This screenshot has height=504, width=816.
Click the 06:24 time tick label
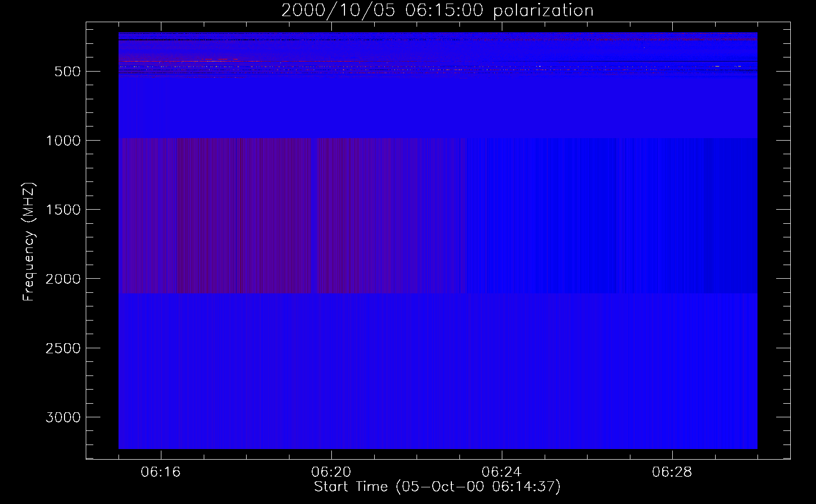click(502, 472)
